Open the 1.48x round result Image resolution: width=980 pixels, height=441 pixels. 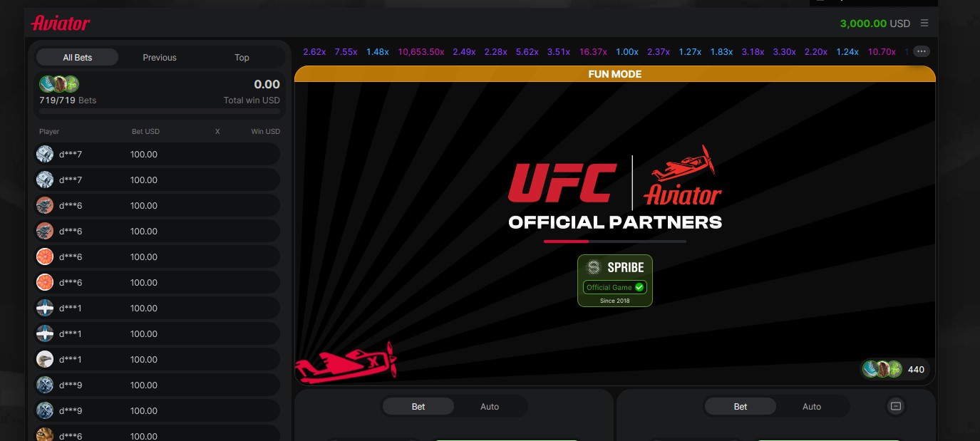378,52
